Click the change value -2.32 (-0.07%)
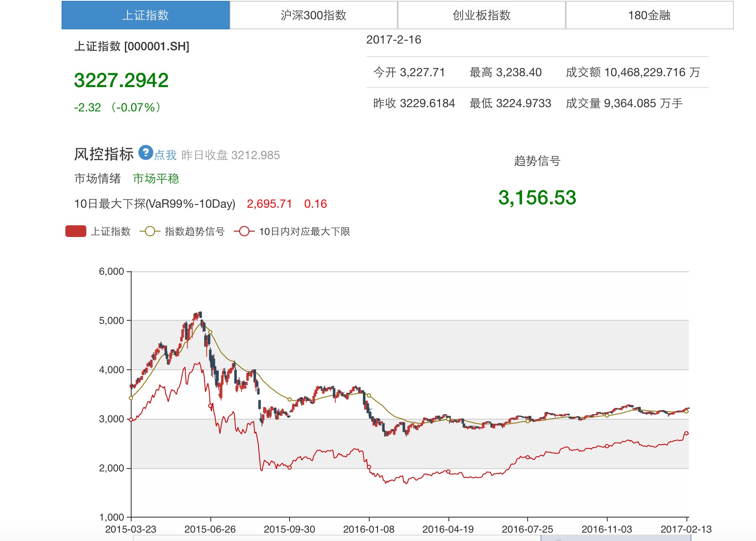The height and width of the screenshot is (541, 756). 117,108
